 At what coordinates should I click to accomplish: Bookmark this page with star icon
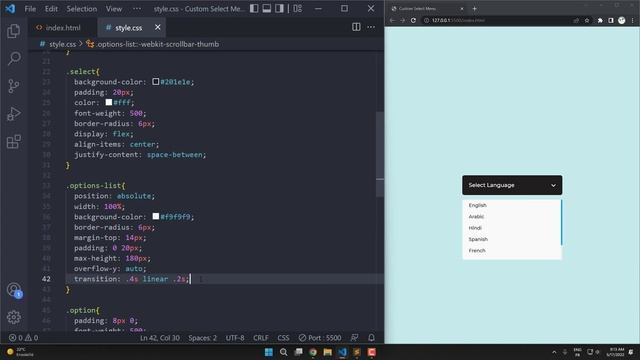coord(587,20)
